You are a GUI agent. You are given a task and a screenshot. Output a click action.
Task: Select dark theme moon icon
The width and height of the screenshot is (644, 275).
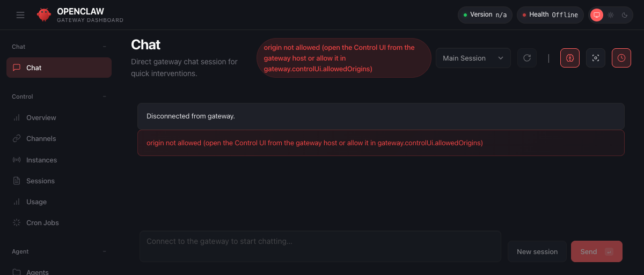click(625, 15)
